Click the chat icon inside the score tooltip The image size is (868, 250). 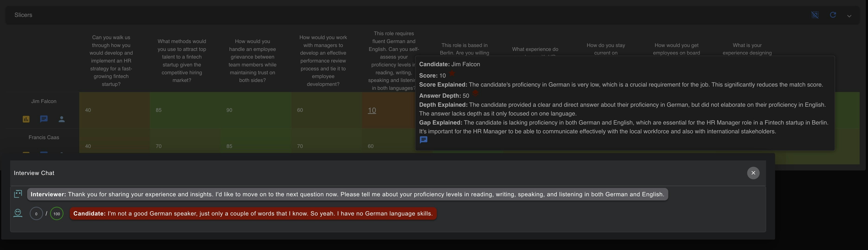click(x=424, y=140)
